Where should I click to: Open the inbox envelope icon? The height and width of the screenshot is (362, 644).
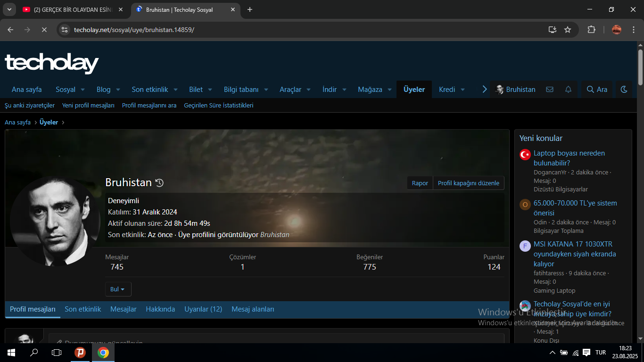point(550,90)
